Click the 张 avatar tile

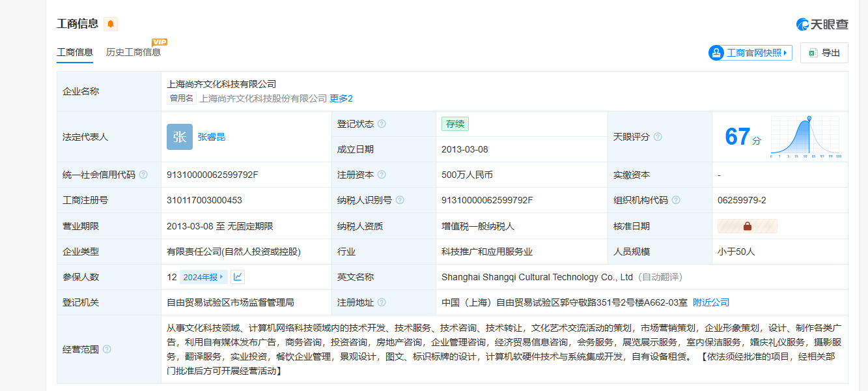pyautogui.click(x=180, y=137)
